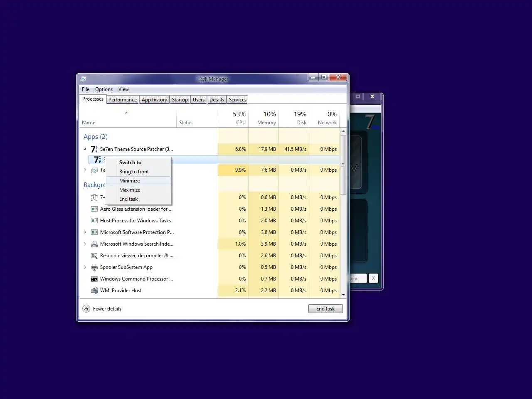Click the 41.5 MB/s disk value
The image size is (532, 399).
[x=295, y=149]
